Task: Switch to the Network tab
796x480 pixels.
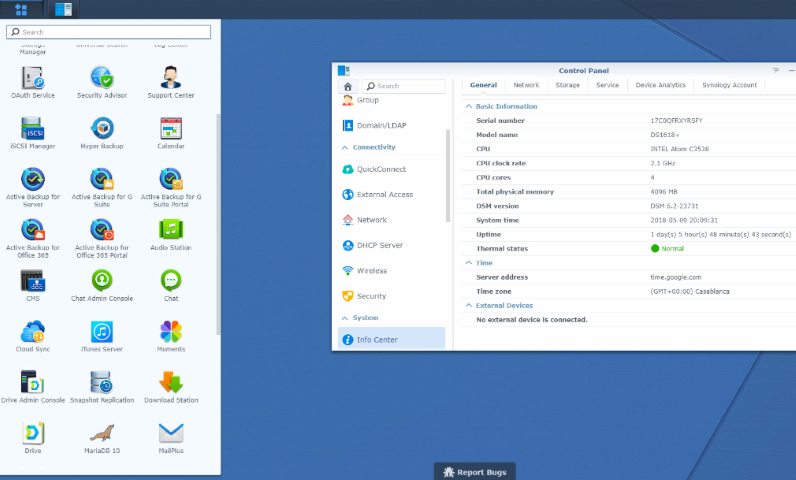Action: [526, 85]
